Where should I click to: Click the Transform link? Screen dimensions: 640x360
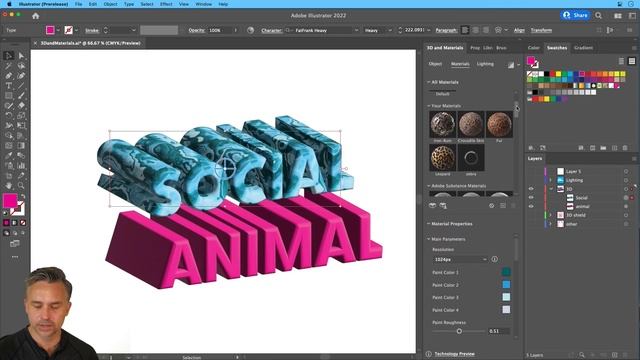coord(541,30)
